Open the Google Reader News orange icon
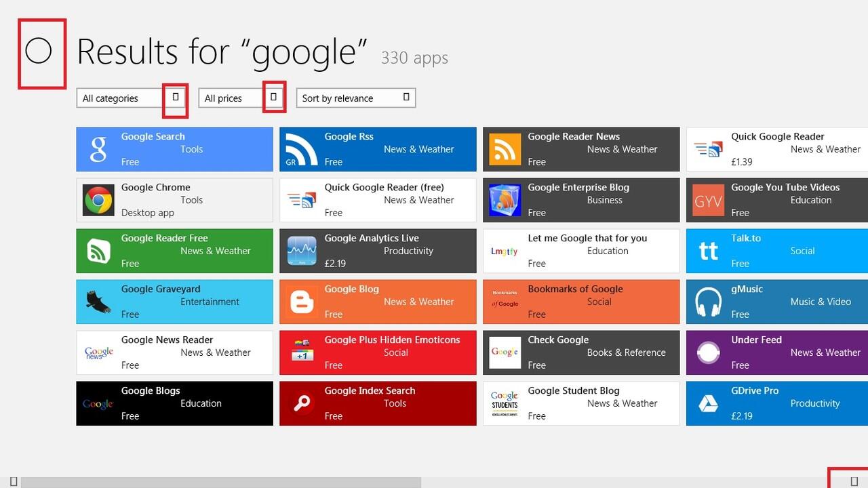This screenshot has height=488, width=868. click(505, 149)
